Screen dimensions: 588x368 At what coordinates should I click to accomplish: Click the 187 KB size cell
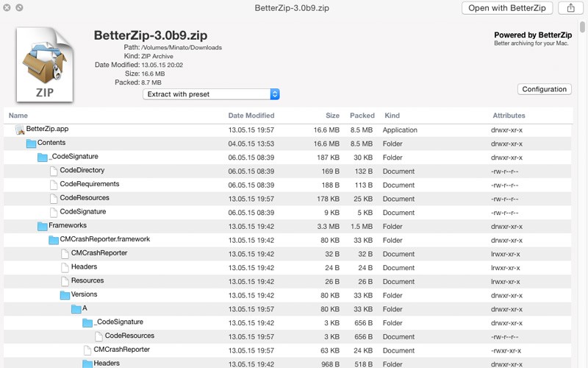pos(328,158)
